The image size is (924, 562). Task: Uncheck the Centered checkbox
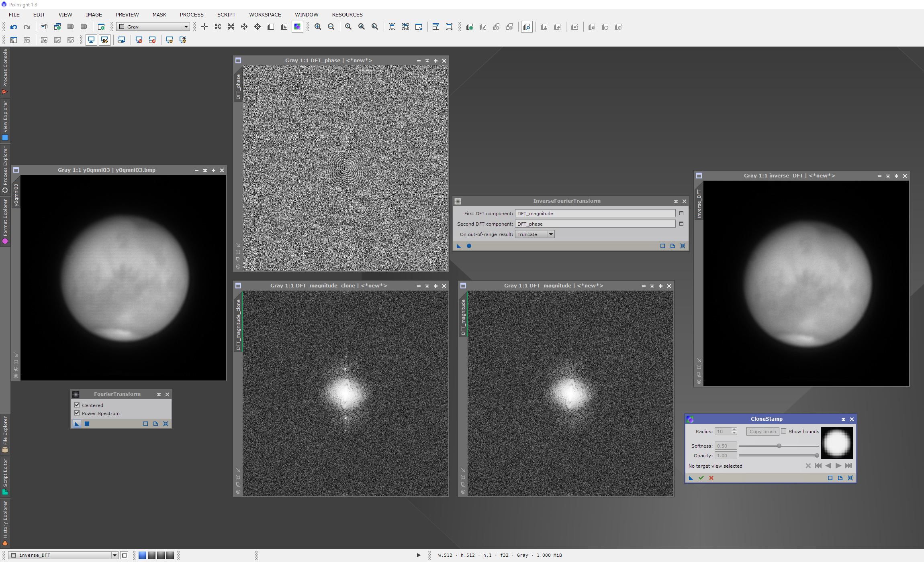click(x=77, y=405)
